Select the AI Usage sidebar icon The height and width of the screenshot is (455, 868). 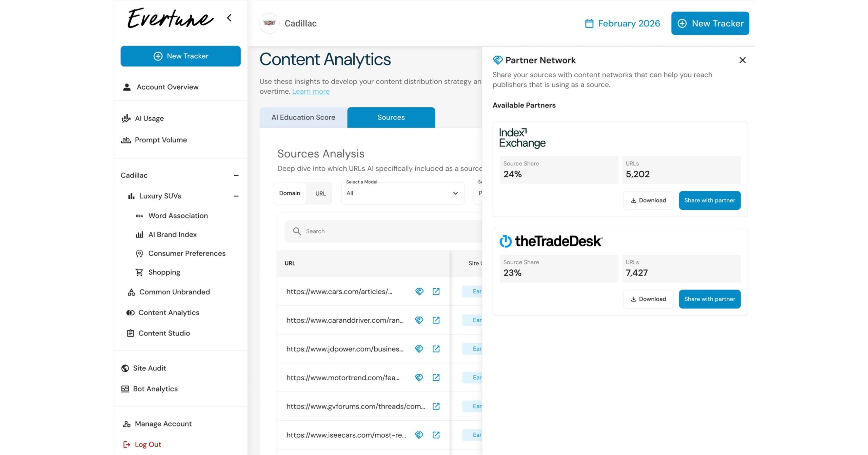pyautogui.click(x=125, y=118)
